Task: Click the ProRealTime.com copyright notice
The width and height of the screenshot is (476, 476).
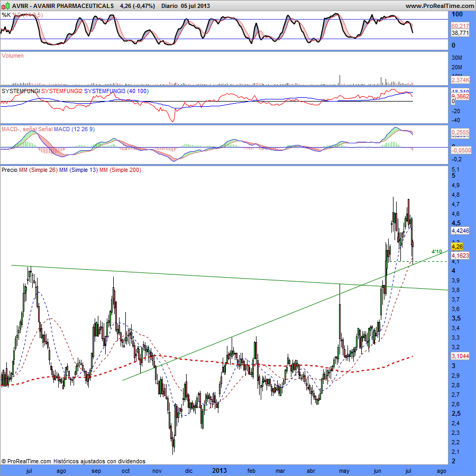Action: [x=73, y=461]
